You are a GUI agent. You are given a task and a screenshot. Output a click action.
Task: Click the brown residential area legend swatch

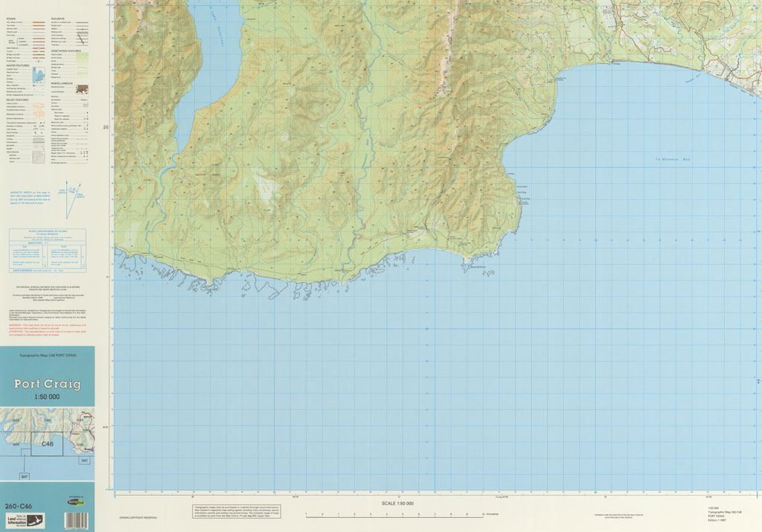(82, 89)
